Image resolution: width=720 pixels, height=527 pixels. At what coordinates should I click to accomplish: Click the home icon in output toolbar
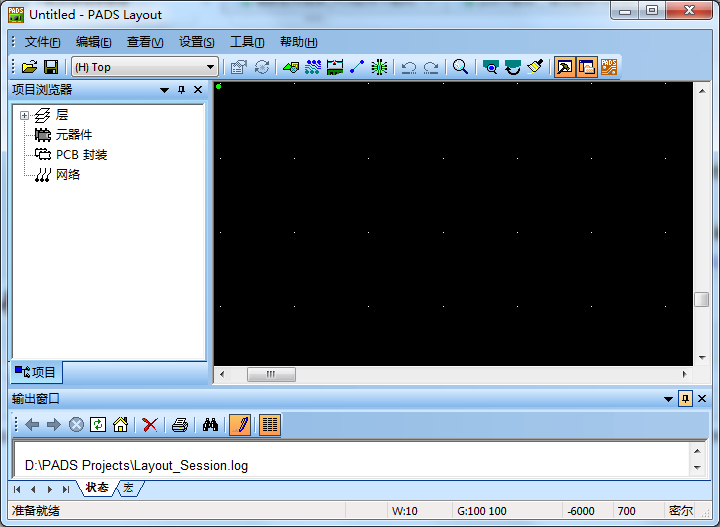pos(120,425)
